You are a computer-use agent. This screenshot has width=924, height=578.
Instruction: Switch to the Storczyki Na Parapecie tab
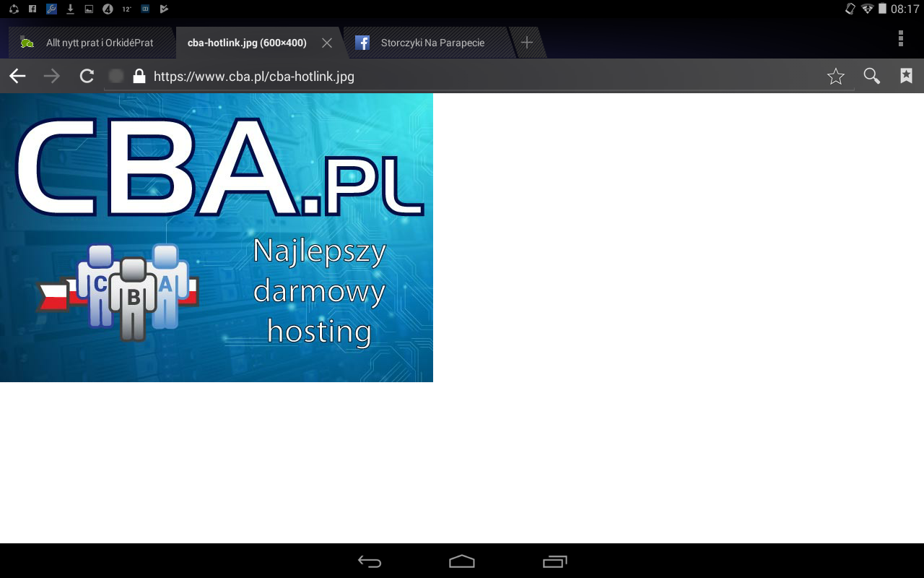432,43
